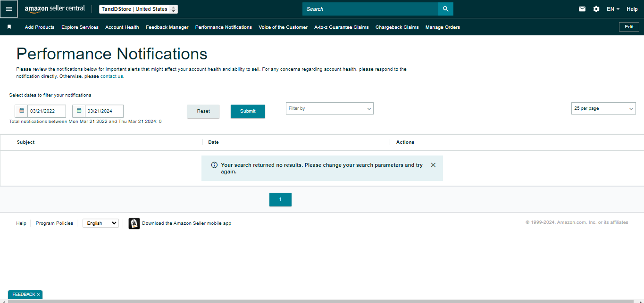
Task: Open the Filter by dropdown
Action: point(330,108)
